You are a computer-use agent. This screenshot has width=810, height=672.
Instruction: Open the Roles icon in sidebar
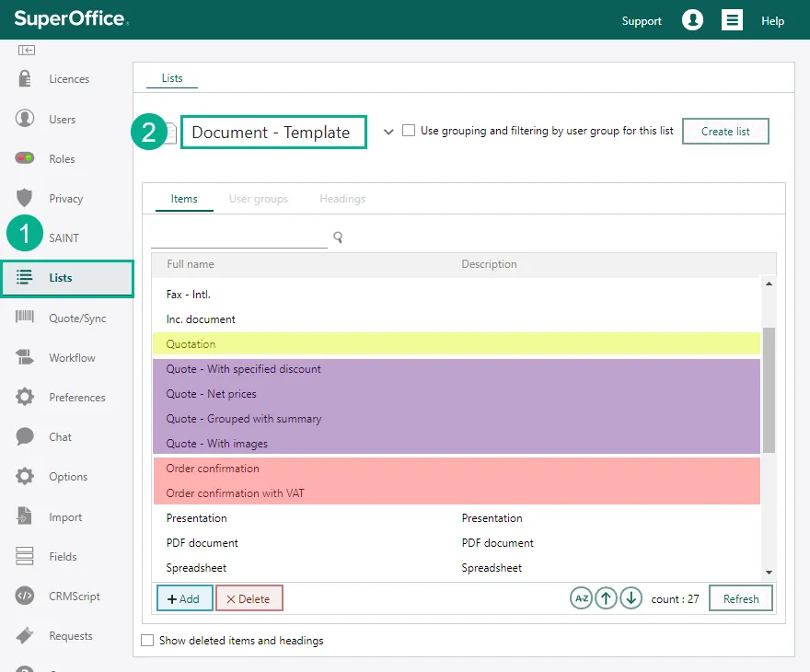coord(25,158)
